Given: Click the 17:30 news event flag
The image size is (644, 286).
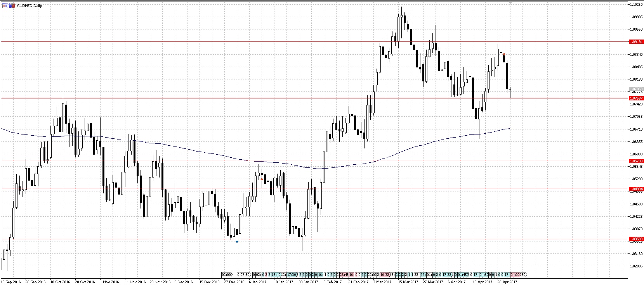Looking at the screenshot, I should pyautogui.click(x=292, y=275).
